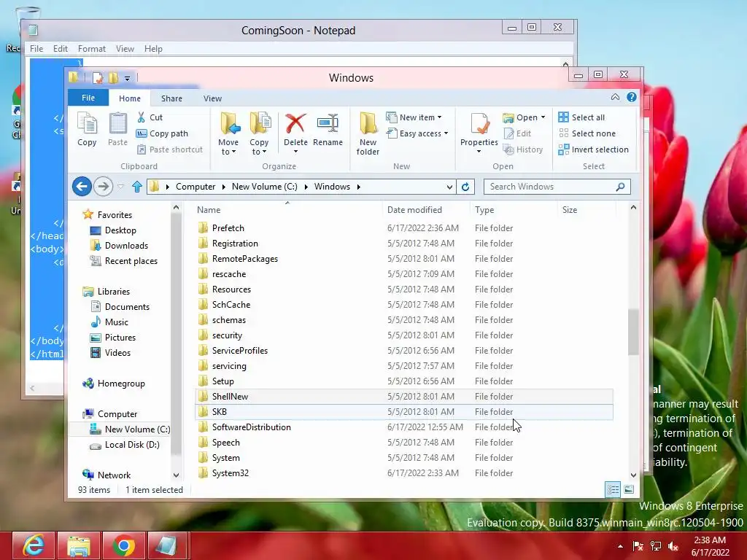Select Homegroup in navigation pane
The height and width of the screenshot is (560, 747).
point(121,384)
